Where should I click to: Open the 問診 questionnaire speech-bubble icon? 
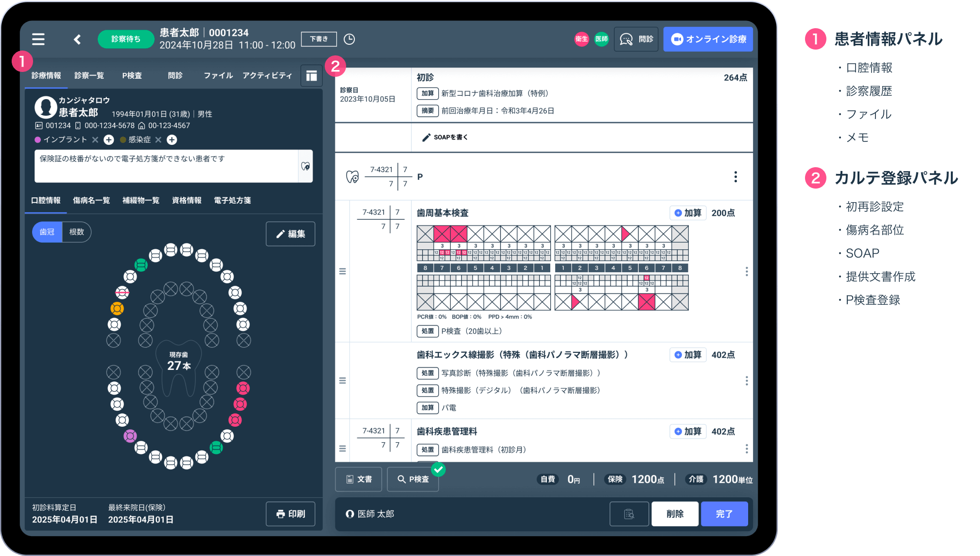pos(636,39)
